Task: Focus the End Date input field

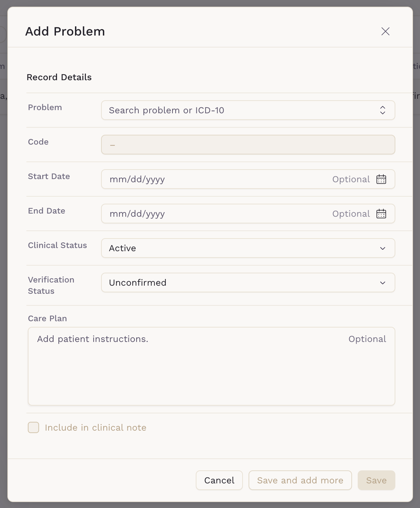Action: pos(248,214)
